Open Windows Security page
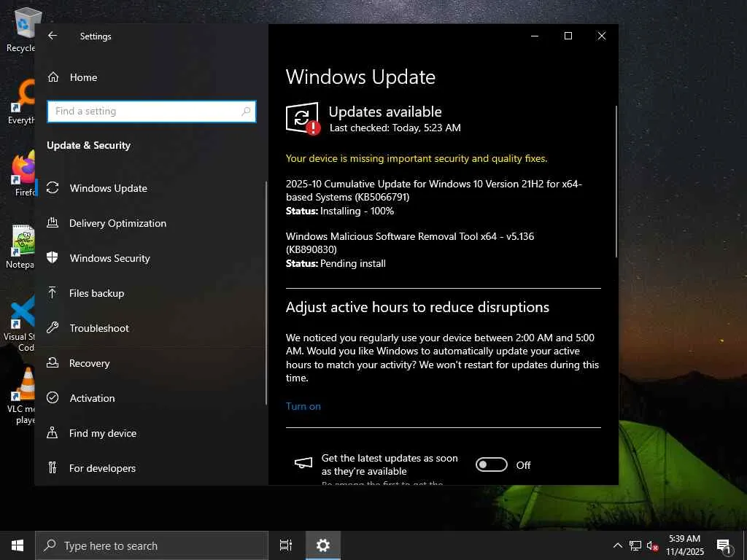 pos(150,258)
